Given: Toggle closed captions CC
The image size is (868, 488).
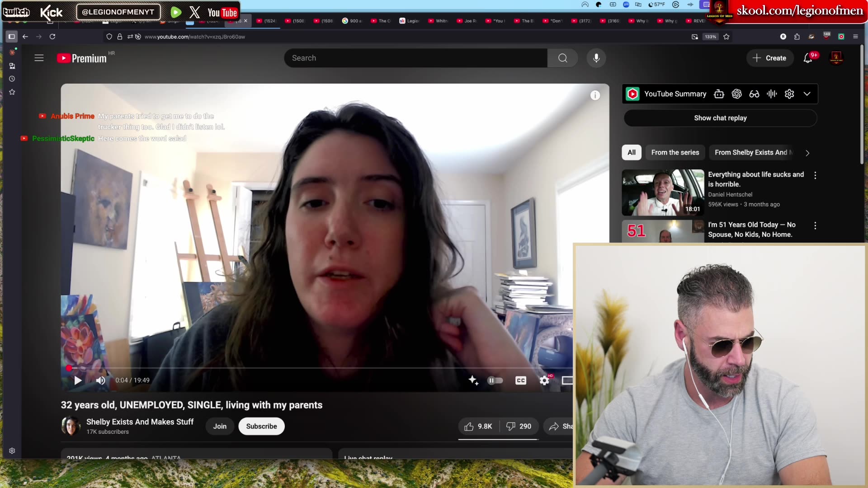Looking at the screenshot, I should (521, 380).
